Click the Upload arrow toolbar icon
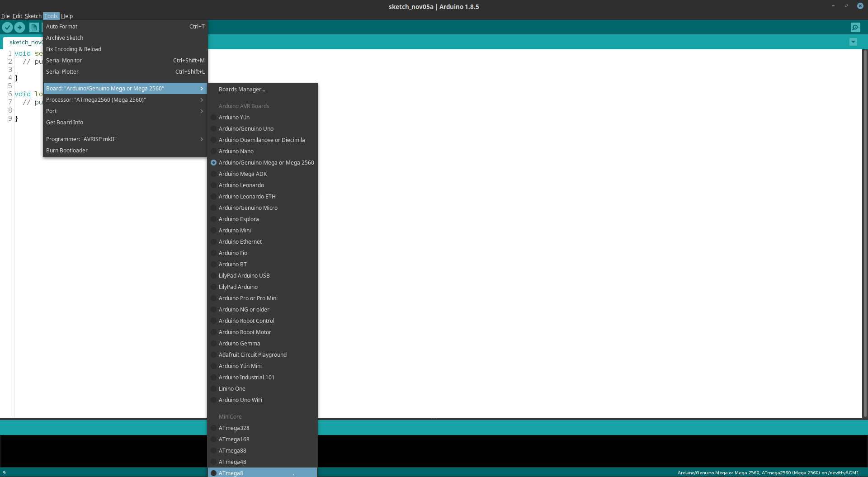The height and width of the screenshot is (477, 868). click(19, 28)
